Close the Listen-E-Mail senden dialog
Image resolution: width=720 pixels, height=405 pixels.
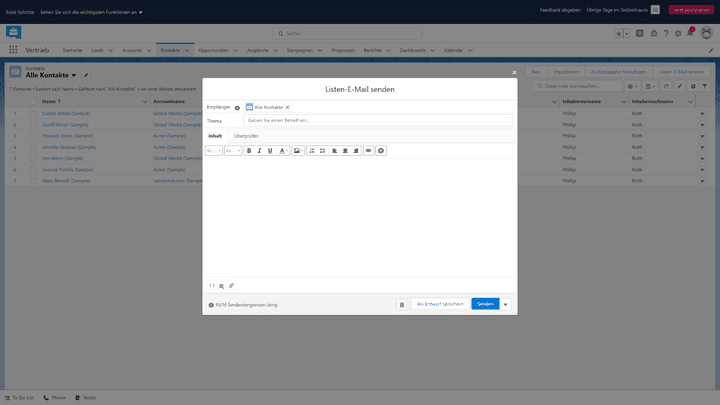(x=514, y=72)
